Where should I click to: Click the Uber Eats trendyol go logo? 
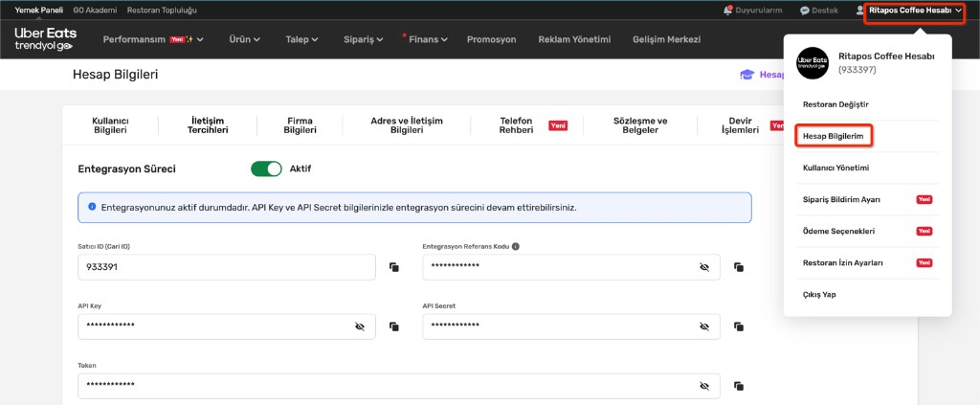point(44,38)
